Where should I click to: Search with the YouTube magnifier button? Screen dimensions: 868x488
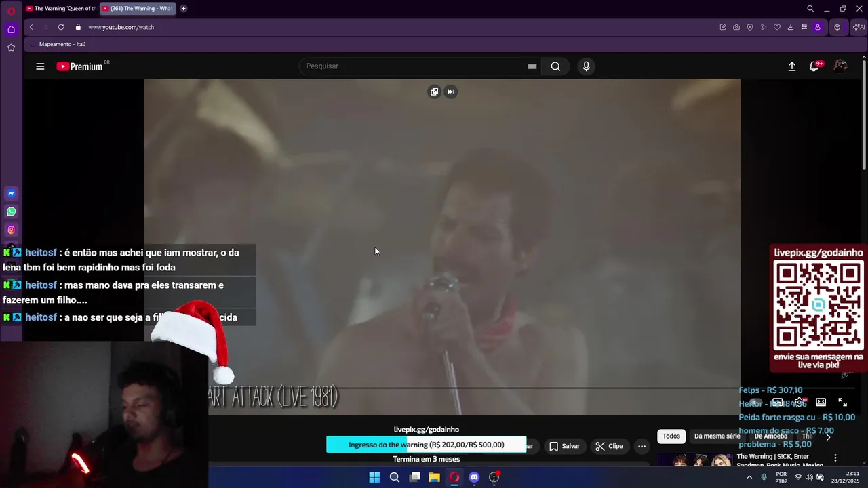click(x=555, y=66)
